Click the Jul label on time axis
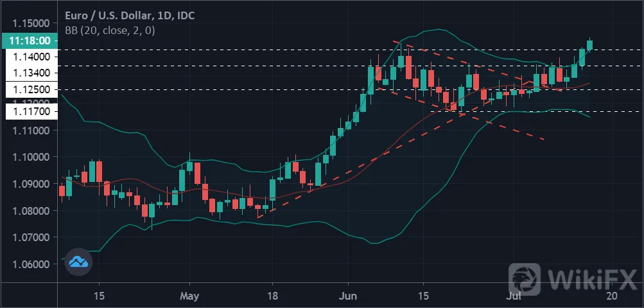644x308 pixels. (x=514, y=296)
